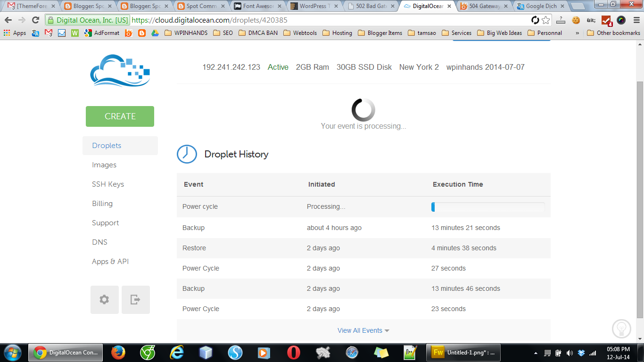
Task: Bookmark this page with star
Action: 546,20
